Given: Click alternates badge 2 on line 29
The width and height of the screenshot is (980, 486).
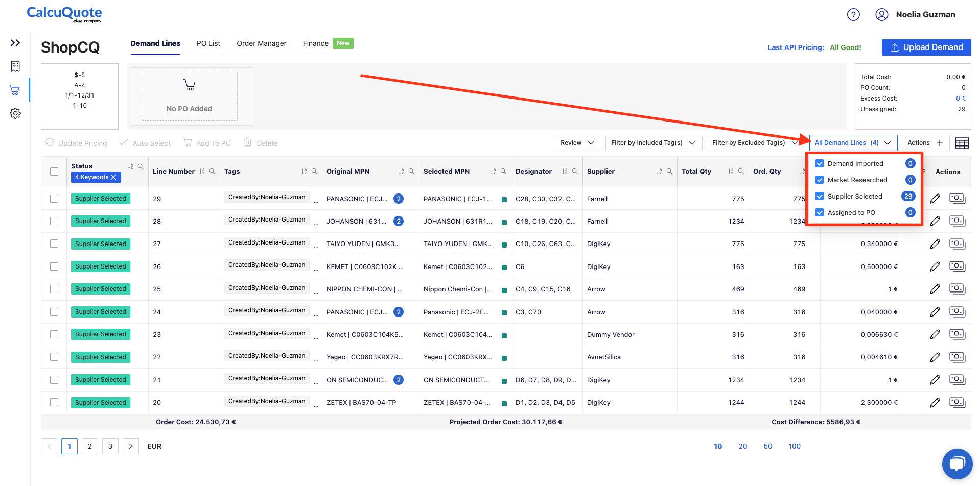Looking at the screenshot, I should click(399, 199).
